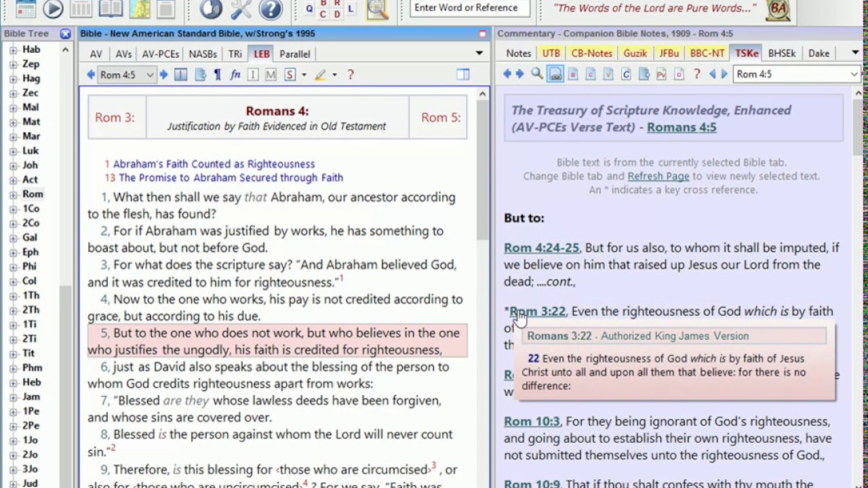Toggle the commentary link-to-Bible icon
This screenshot has height=488, width=868.
pos(555,75)
